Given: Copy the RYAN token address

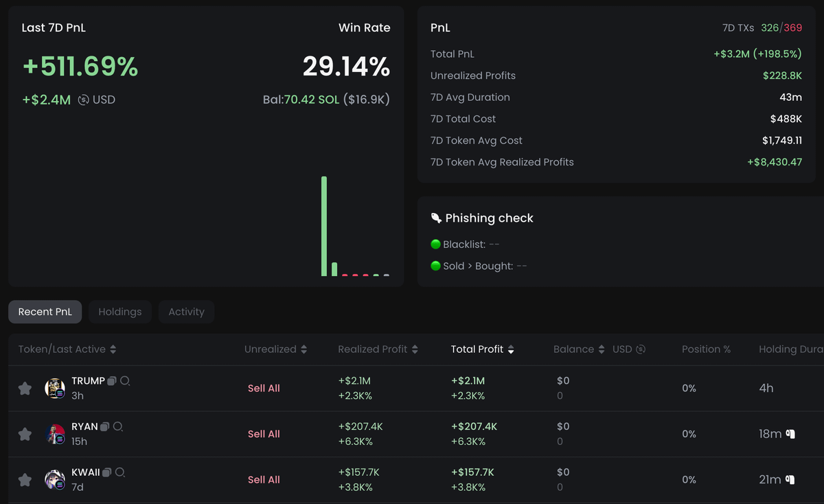Looking at the screenshot, I should (x=104, y=427).
